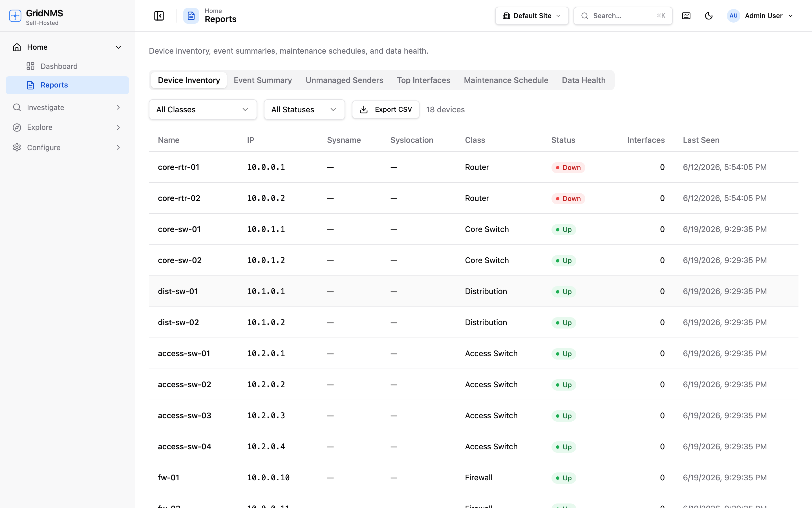Click the Reports file icon in sidebar

pyautogui.click(x=30, y=85)
